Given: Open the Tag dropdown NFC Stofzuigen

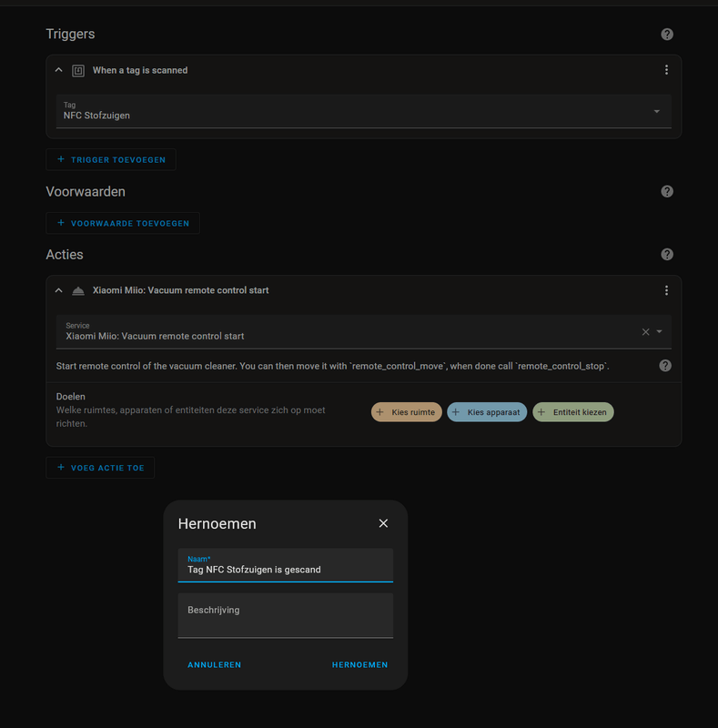Looking at the screenshot, I should (364, 111).
